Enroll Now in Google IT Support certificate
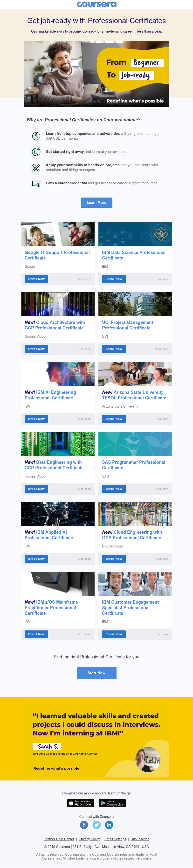Viewport: 193px width, 868px height. click(x=36, y=279)
